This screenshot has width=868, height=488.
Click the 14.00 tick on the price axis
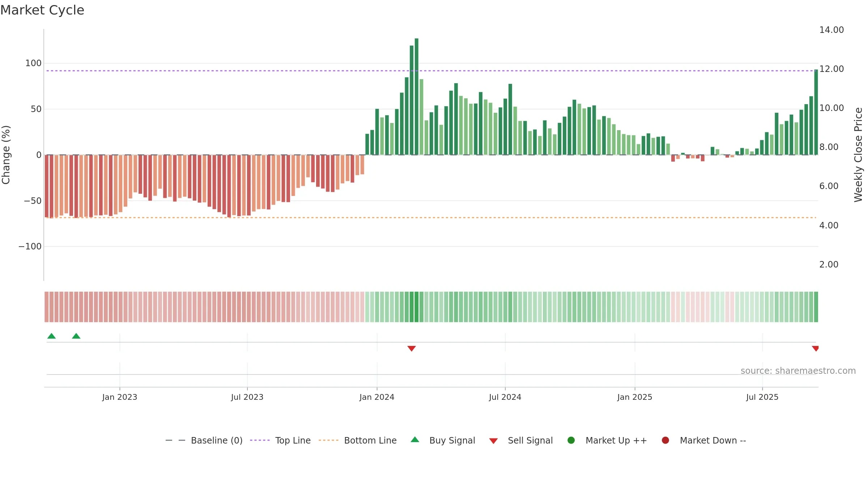click(x=831, y=30)
